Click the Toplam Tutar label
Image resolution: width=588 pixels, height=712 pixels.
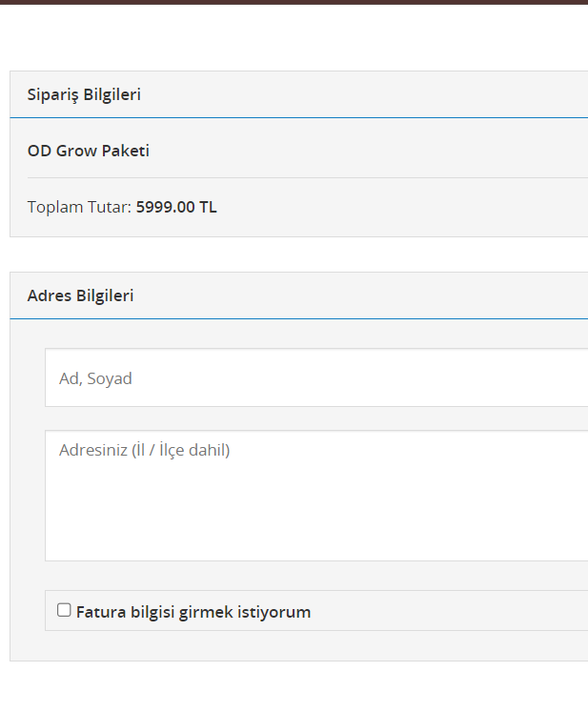pos(79,207)
